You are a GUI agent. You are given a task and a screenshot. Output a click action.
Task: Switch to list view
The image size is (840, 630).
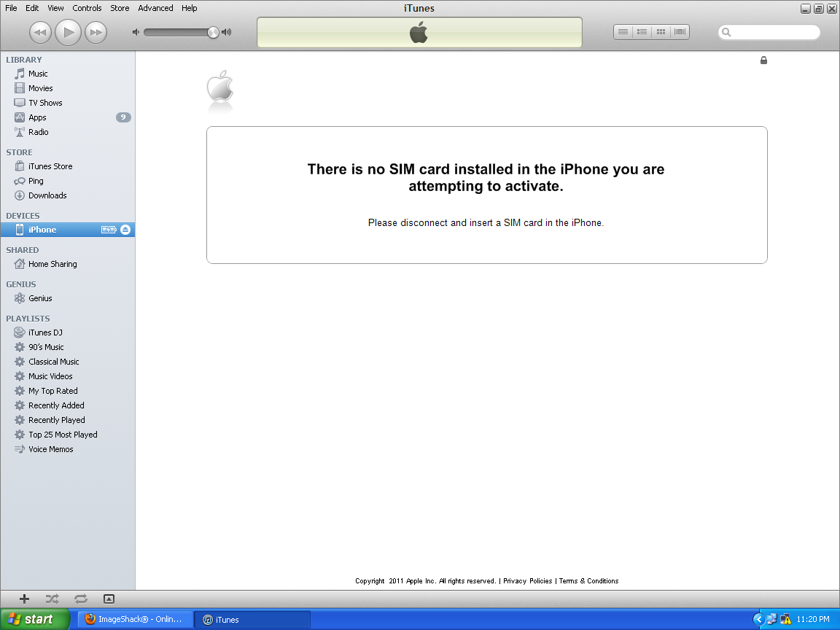(623, 32)
